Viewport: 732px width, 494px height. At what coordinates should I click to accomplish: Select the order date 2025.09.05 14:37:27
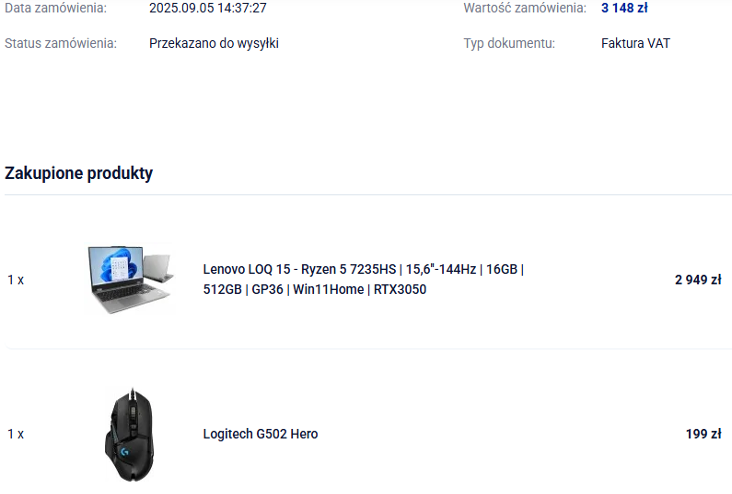point(208,8)
